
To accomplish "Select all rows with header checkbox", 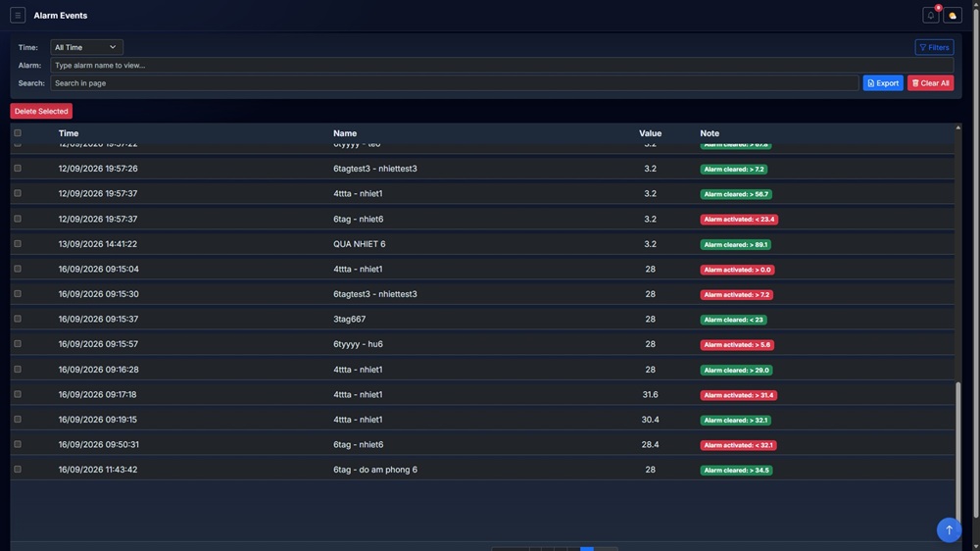I will tap(18, 132).
